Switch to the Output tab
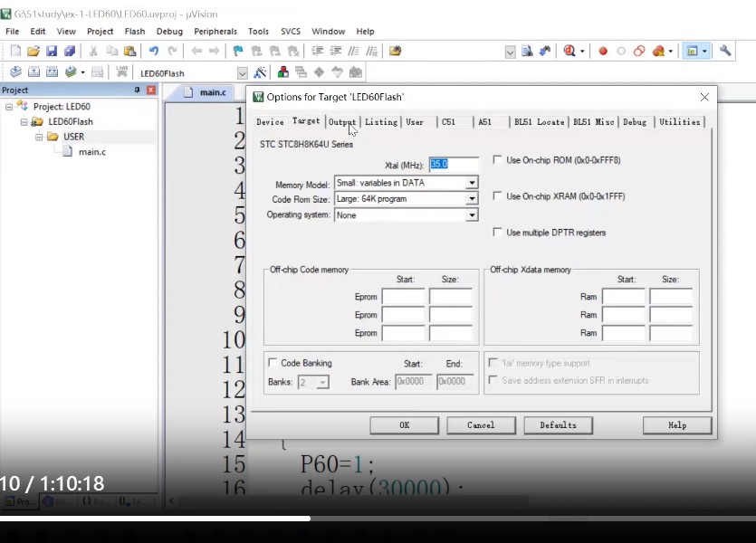 coord(342,122)
